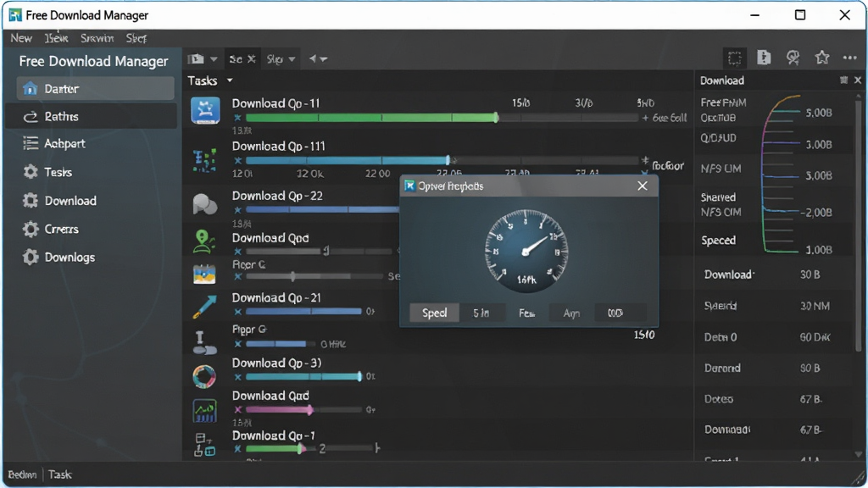The image size is (868, 488).
Task: Click the Task status bar button
Action: [60, 474]
